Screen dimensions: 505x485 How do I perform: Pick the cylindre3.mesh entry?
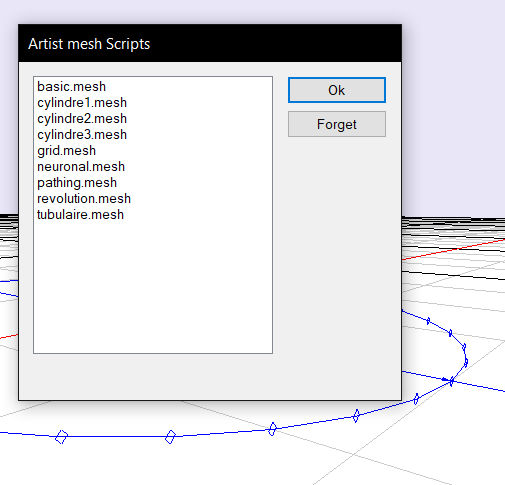(82, 135)
